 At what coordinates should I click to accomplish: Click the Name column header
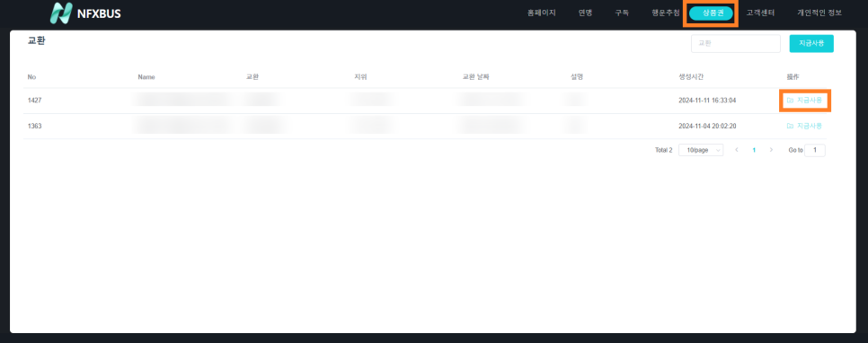coord(146,77)
